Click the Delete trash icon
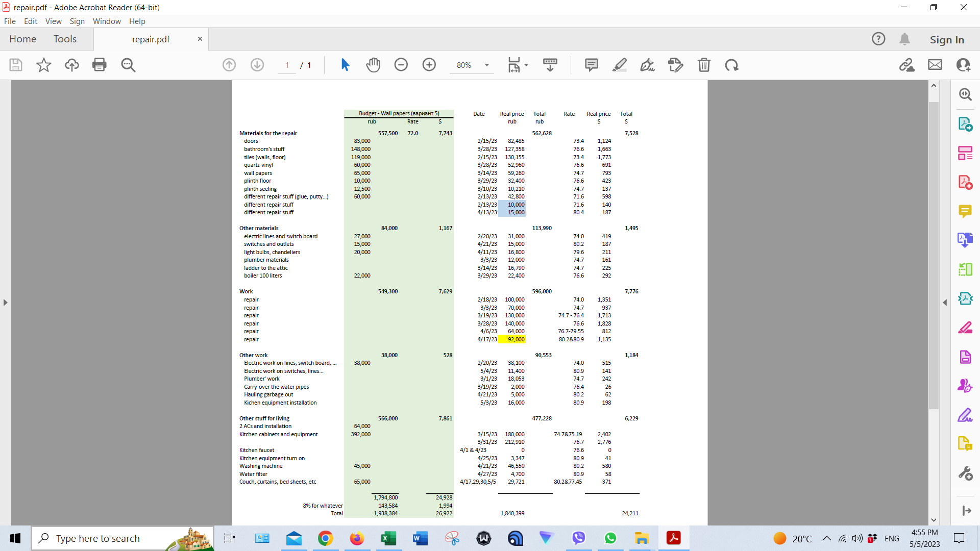This screenshot has height=551, width=980. click(x=704, y=65)
